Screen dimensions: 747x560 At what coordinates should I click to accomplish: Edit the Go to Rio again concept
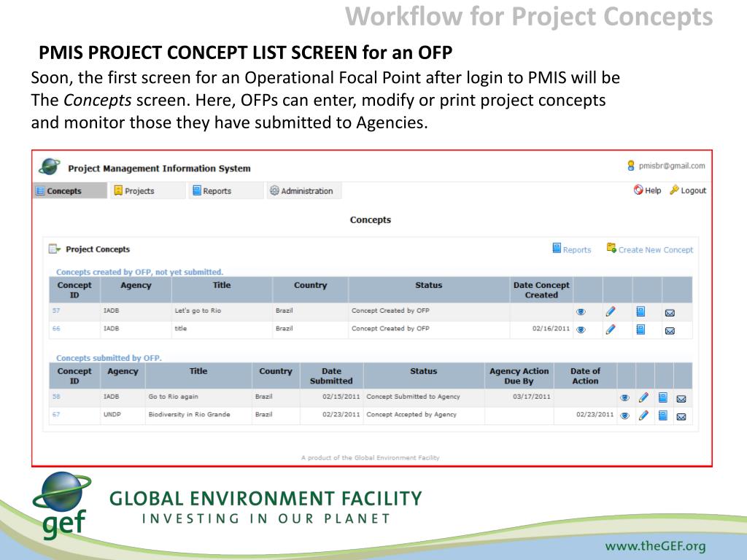click(643, 397)
